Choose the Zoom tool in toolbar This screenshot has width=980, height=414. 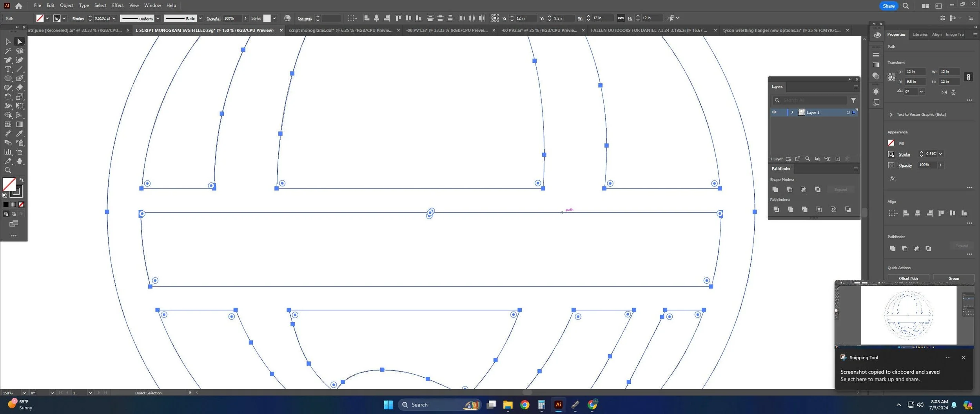pyautogui.click(x=7, y=170)
